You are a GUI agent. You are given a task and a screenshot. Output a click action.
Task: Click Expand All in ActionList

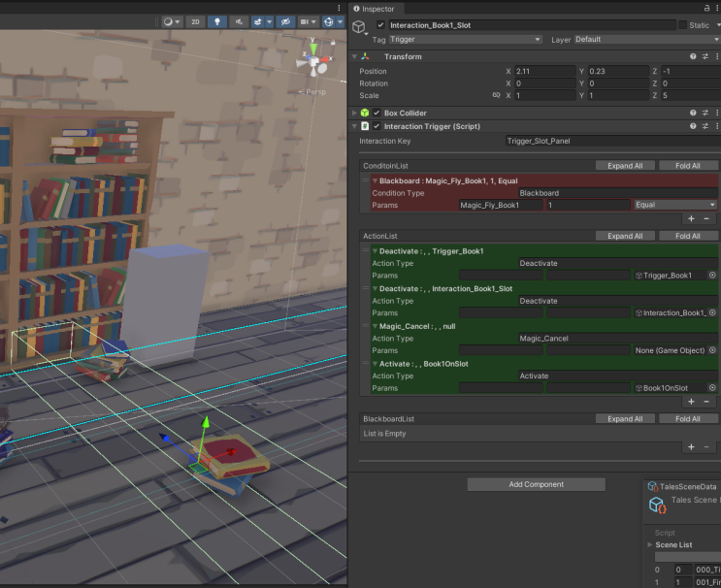[x=624, y=236]
